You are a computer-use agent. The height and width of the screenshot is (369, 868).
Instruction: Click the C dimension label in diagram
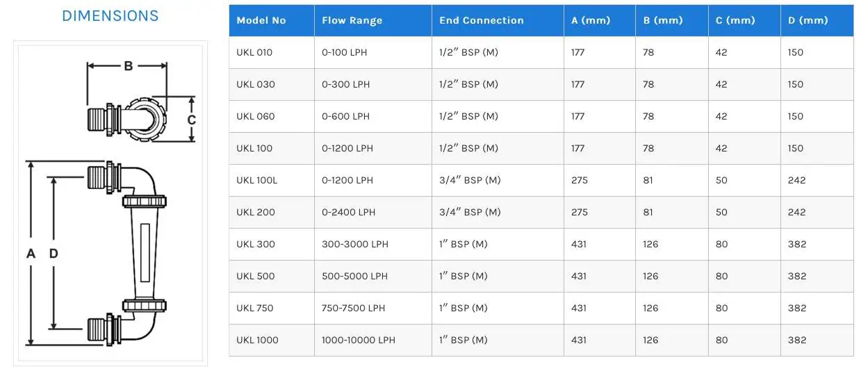[x=192, y=120]
